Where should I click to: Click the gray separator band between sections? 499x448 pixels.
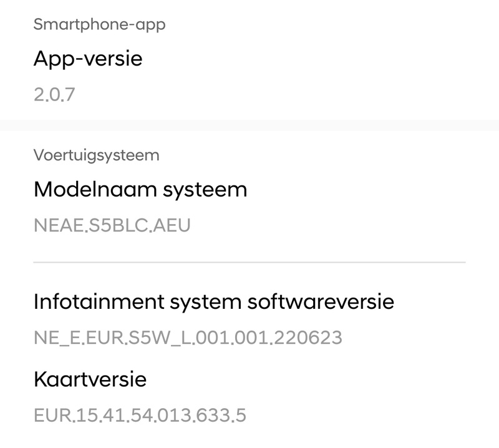[x=249, y=125]
